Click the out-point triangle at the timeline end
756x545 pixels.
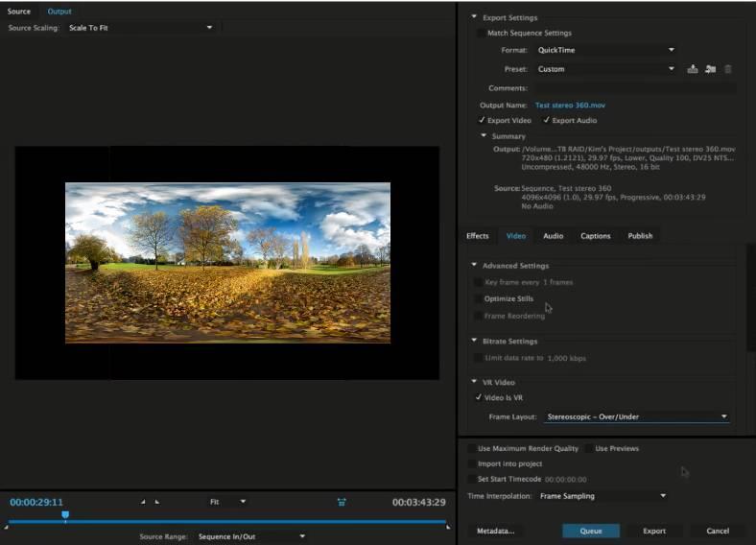448,527
